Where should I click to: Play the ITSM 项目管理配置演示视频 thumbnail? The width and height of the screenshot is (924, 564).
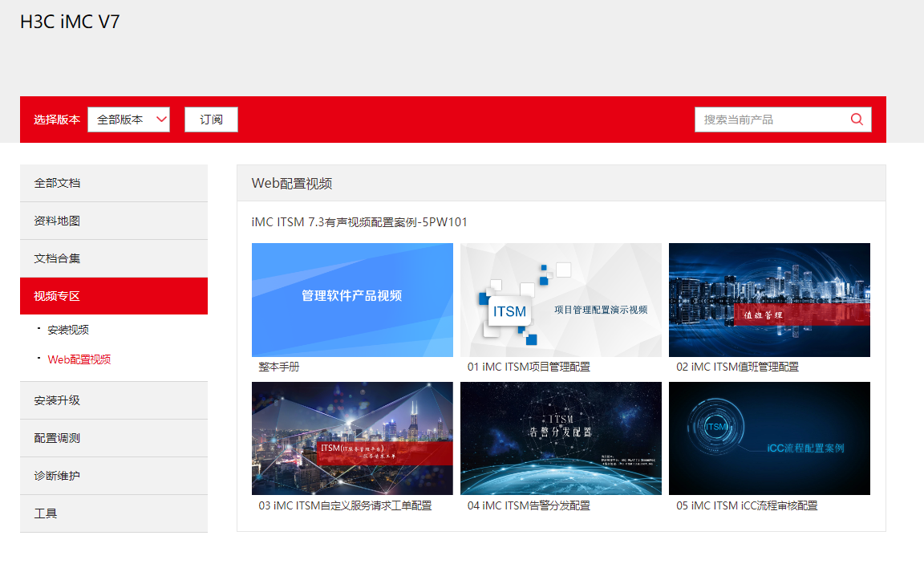click(x=561, y=299)
